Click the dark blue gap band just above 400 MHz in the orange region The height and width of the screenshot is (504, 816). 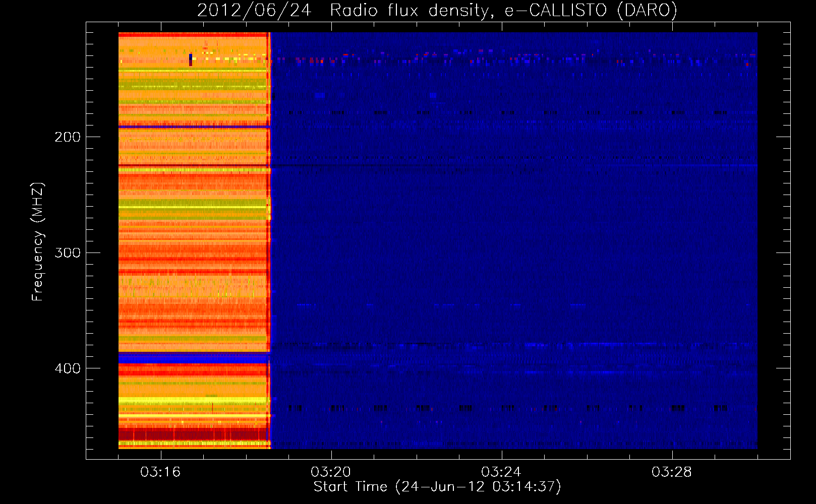click(193, 358)
